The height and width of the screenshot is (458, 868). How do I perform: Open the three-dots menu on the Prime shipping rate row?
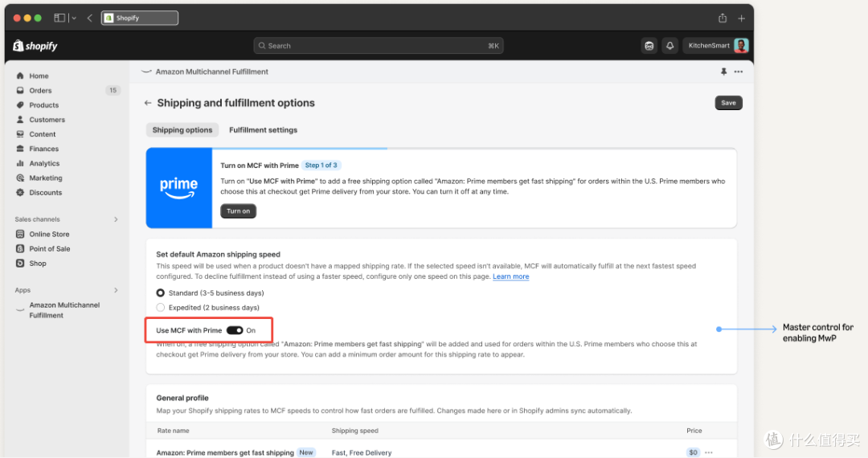pos(709,452)
